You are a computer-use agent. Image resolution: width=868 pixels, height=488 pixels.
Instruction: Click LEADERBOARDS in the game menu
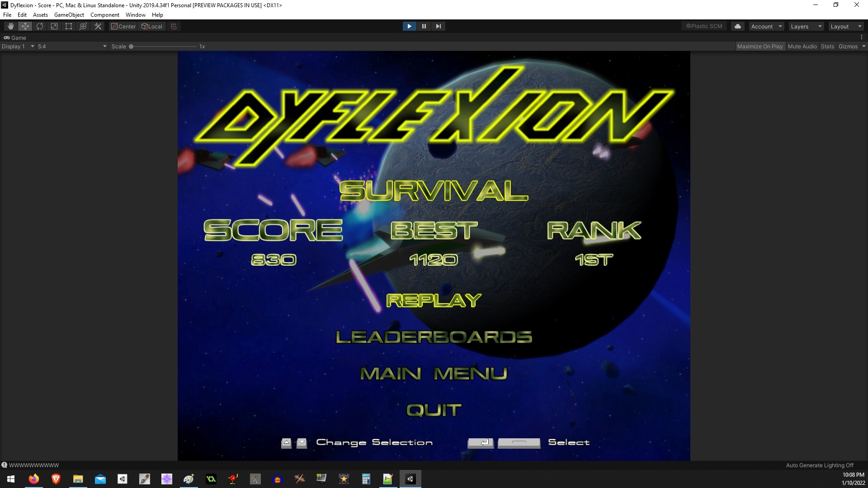pyautogui.click(x=434, y=337)
